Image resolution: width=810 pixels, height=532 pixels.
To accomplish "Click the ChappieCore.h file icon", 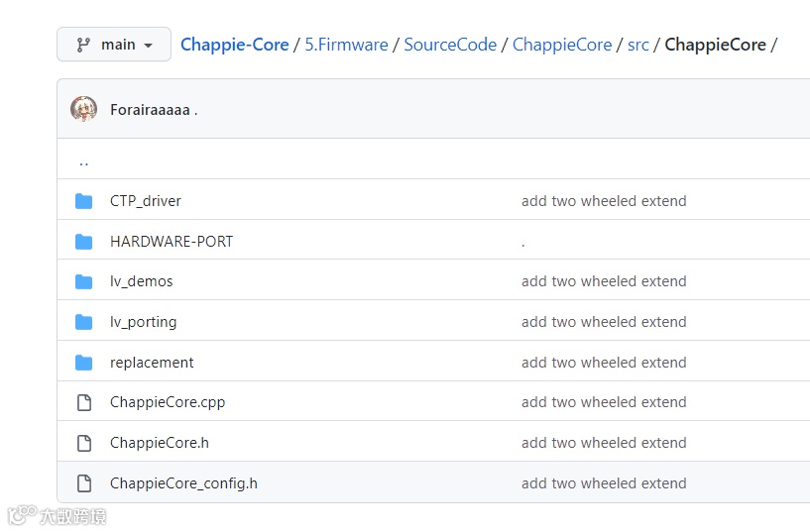I will [84, 443].
